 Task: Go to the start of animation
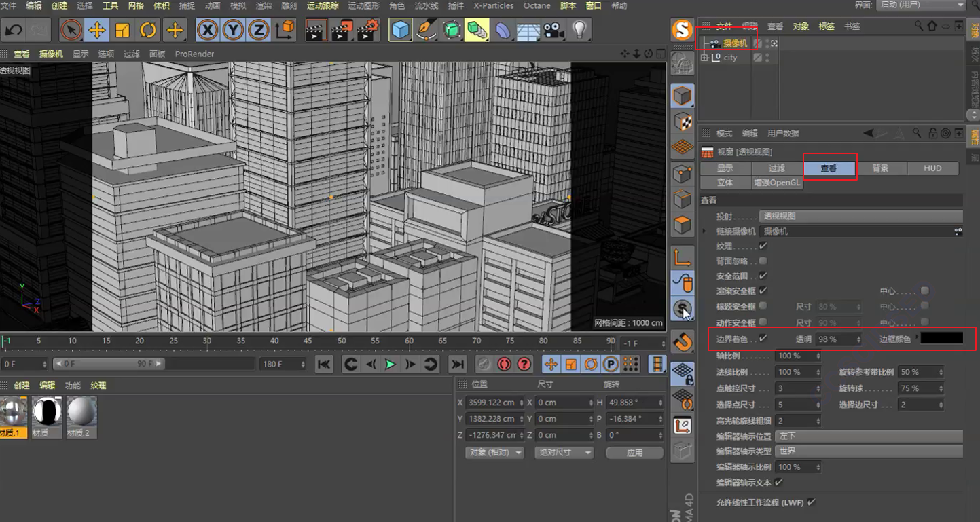tap(324, 365)
